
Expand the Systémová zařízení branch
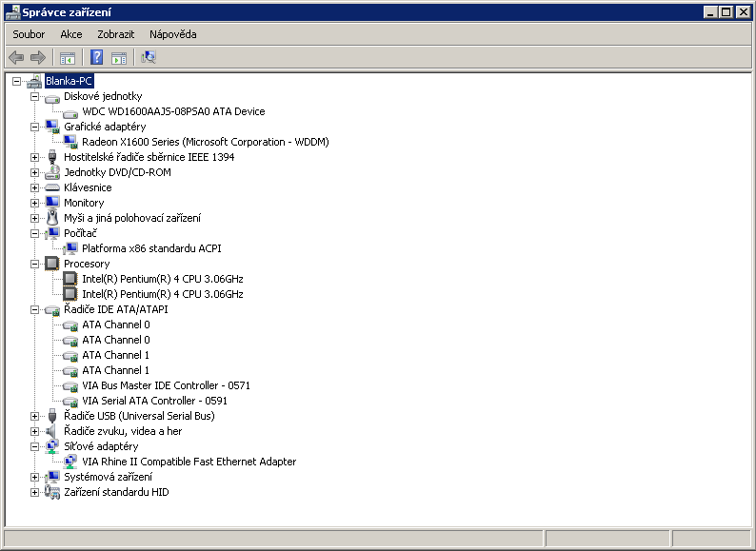click(34, 477)
